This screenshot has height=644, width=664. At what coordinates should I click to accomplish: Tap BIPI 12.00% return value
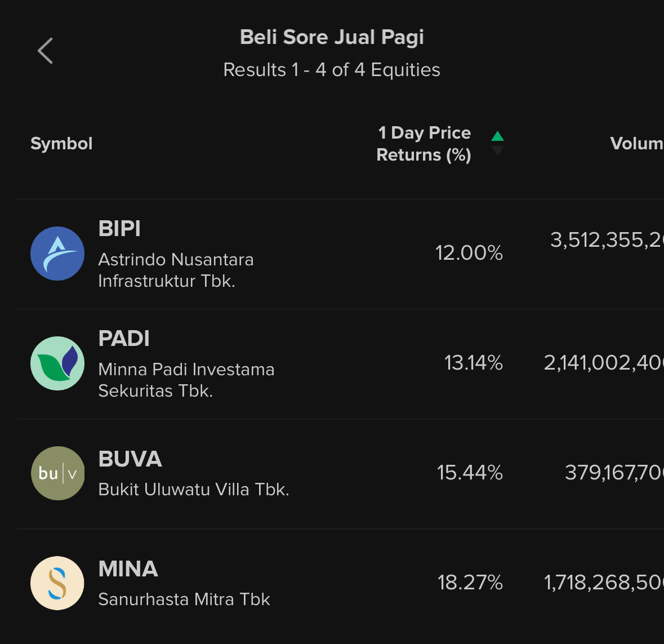(x=469, y=253)
